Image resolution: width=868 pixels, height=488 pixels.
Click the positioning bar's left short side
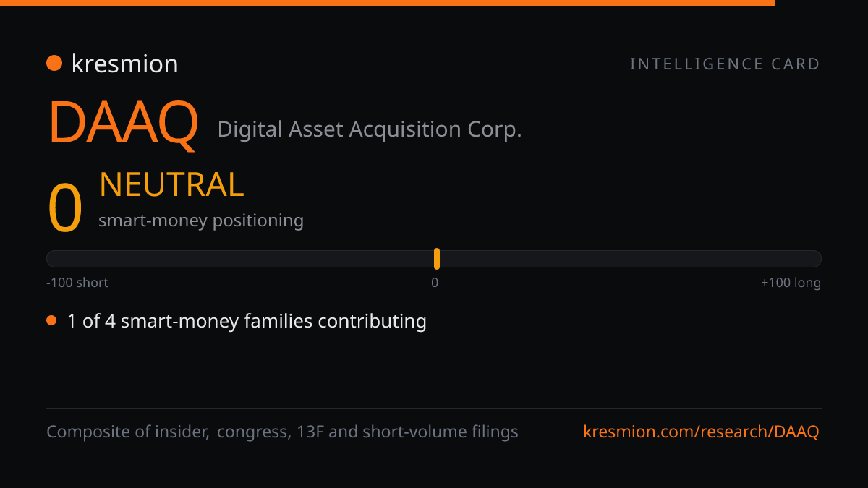pyautogui.click(x=240, y=259)
